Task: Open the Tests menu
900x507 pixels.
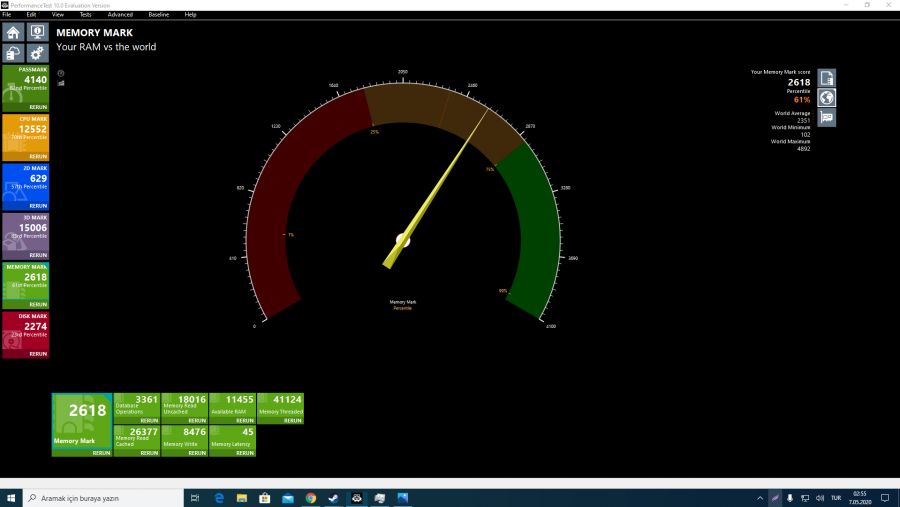Action: [x=86, y=15]
